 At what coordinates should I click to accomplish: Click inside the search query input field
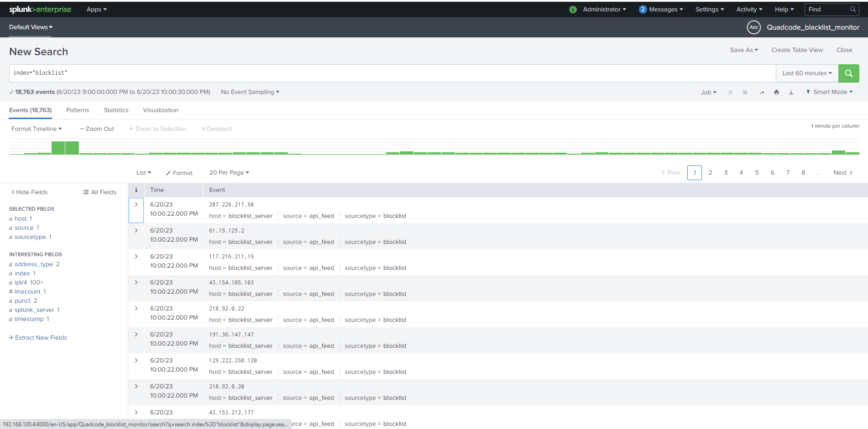click(x=183, y=72)
